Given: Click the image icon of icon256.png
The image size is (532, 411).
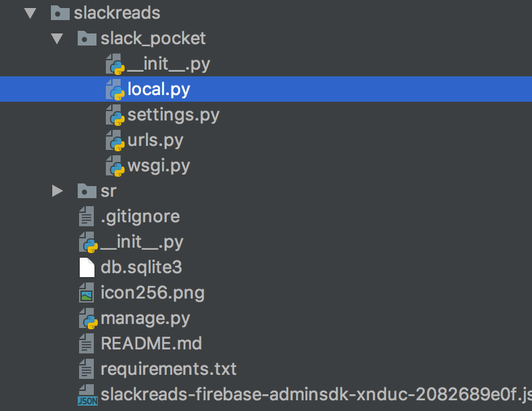Looking at the screenshot, I should 86,293.
